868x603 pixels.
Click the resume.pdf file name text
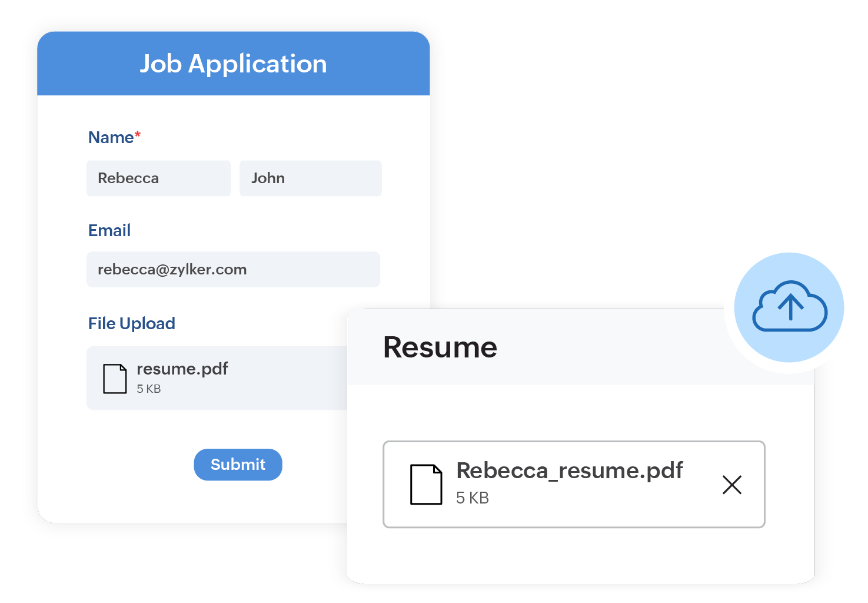pos(182,369)
